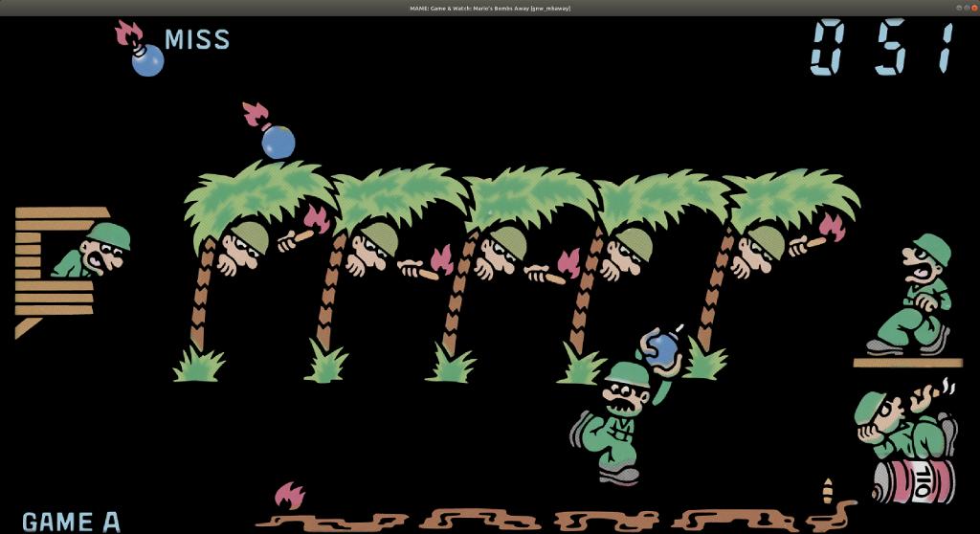Click the torch soldier in the first palm tree
This screenshot has height=534, width=980.
244,250
